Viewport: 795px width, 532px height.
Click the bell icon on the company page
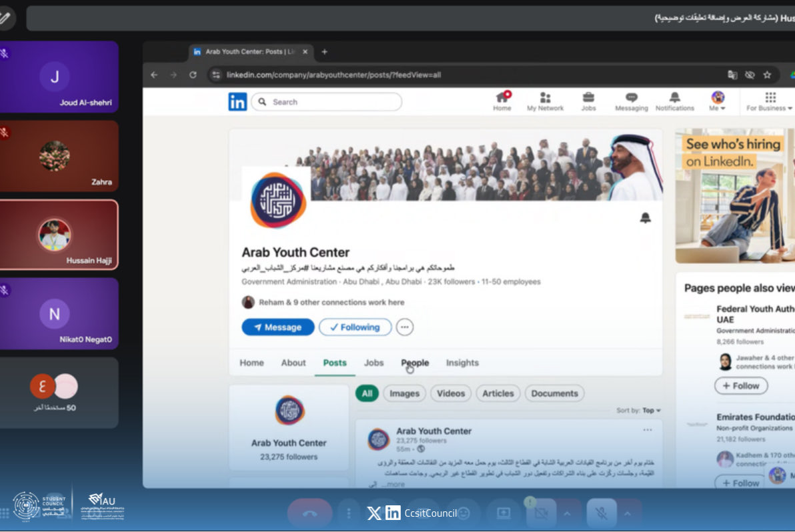pyautogui.click(x=645, y=218)
